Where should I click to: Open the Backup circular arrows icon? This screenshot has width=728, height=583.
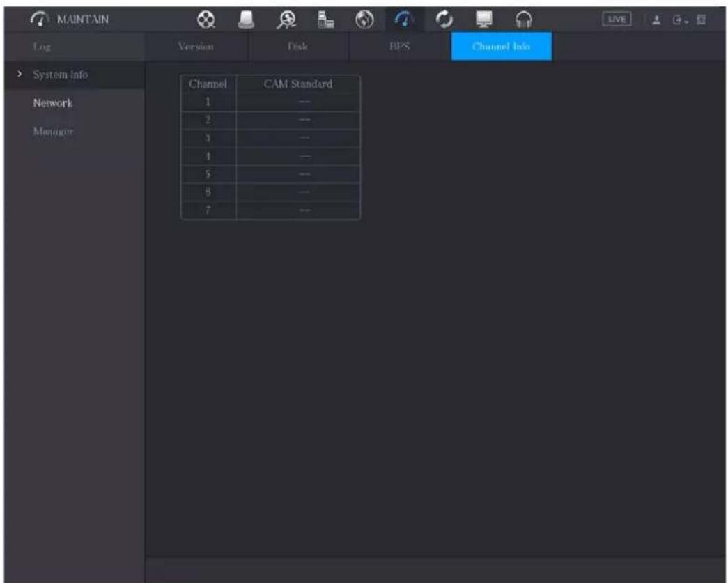(444, 20)
